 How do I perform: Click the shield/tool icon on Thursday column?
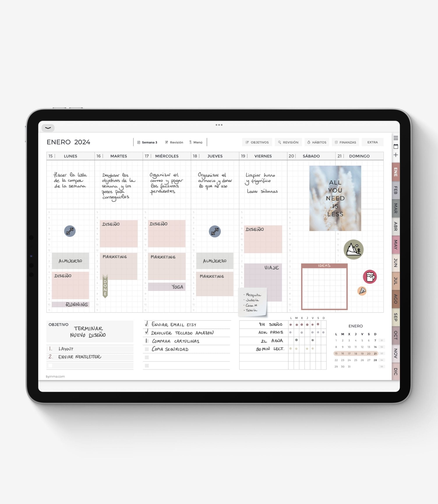(215, 231)
